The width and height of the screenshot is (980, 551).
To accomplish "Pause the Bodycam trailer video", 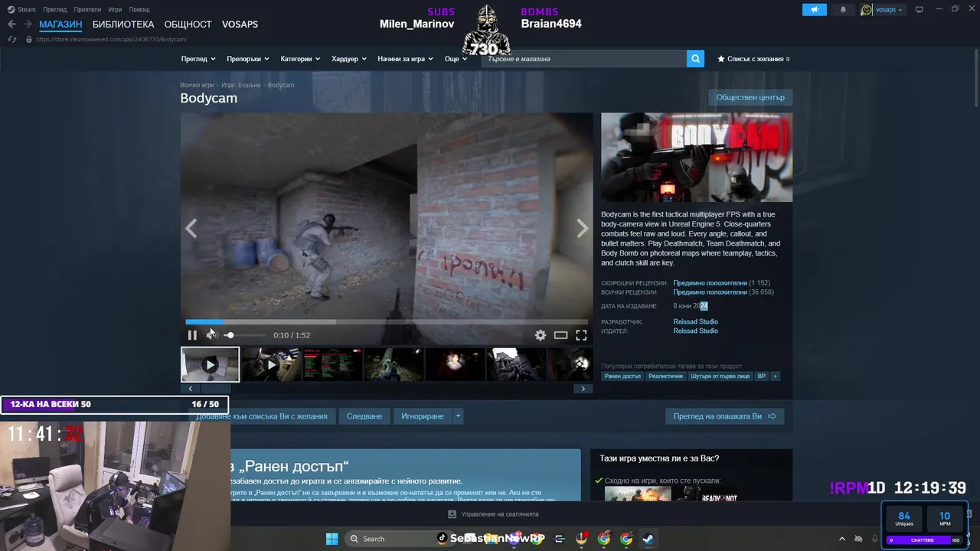I will (192, 335).
